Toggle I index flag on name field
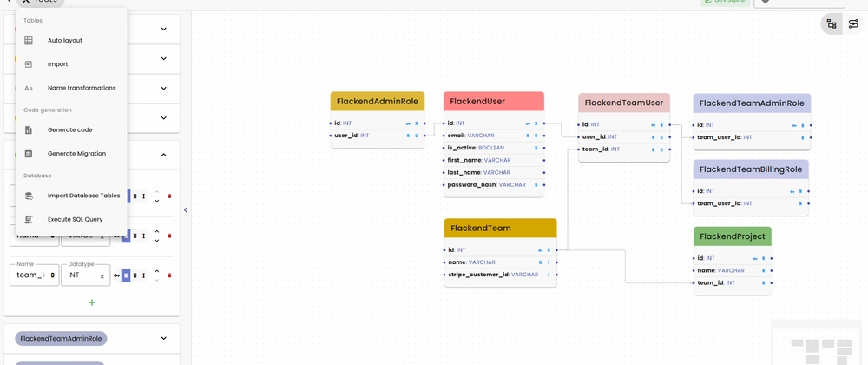This screenshot has width=868, height=365. pos(143,236)
